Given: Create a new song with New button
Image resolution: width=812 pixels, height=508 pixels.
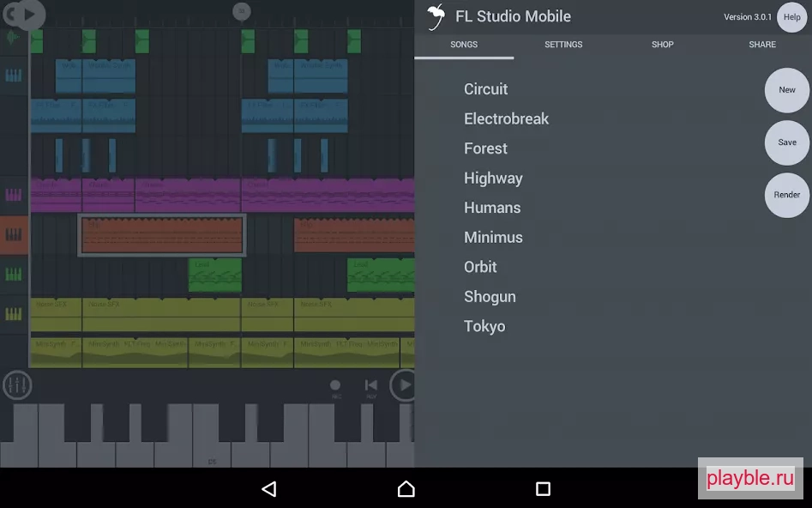Looking at the screenshot, I should pos(786,90).
